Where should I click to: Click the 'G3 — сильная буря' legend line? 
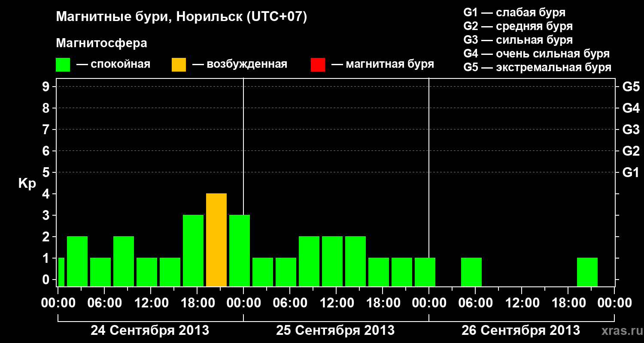pos(518,40)
